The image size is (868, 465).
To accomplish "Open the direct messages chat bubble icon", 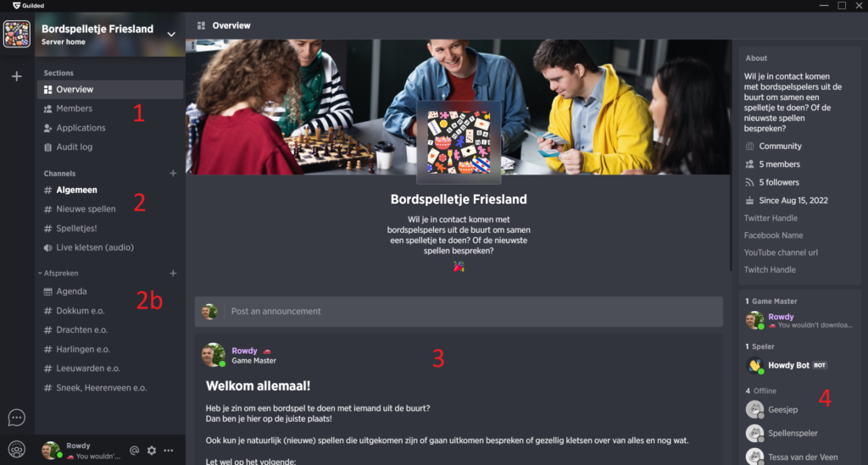I will 17,418.
